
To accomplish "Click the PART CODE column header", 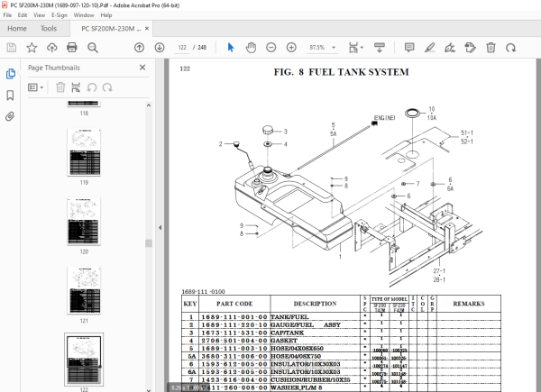I will click(234, 304).
